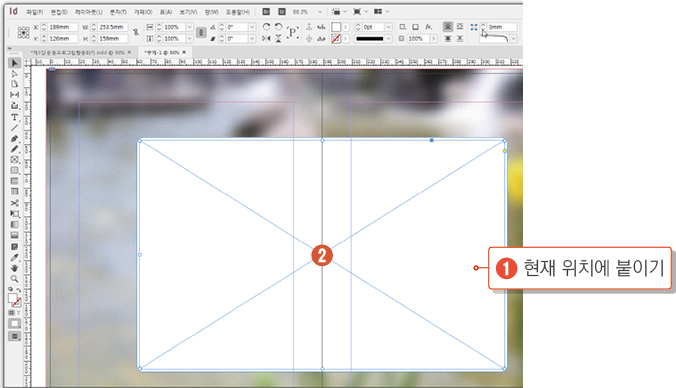Click the corner size field 3mm
This screenshot has height=388, width=676.
click(502, 27)
